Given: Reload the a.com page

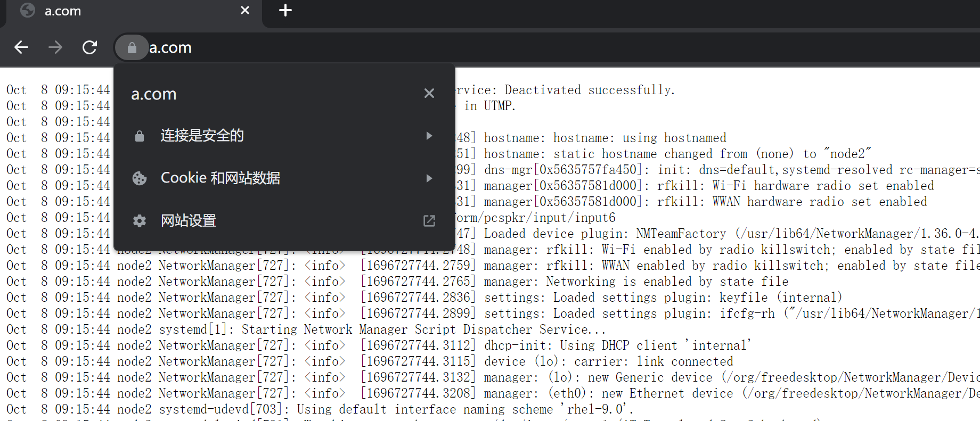Looking at the screenshot, I should [89, 47].
